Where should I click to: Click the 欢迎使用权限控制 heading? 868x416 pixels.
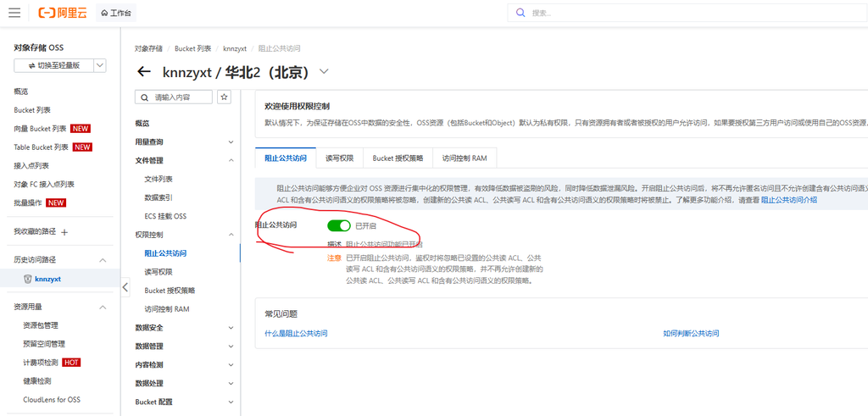(x=298, y=106)
